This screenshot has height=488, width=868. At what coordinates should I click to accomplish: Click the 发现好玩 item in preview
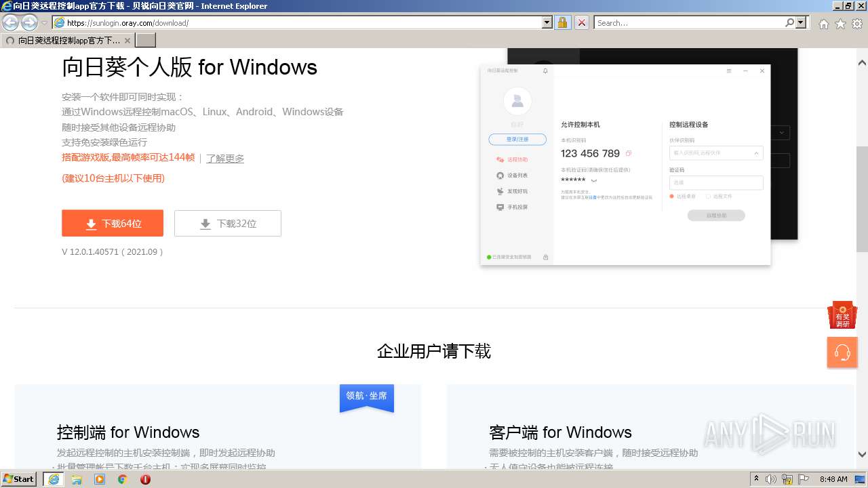pyautogui.click(x=512, y=191)
